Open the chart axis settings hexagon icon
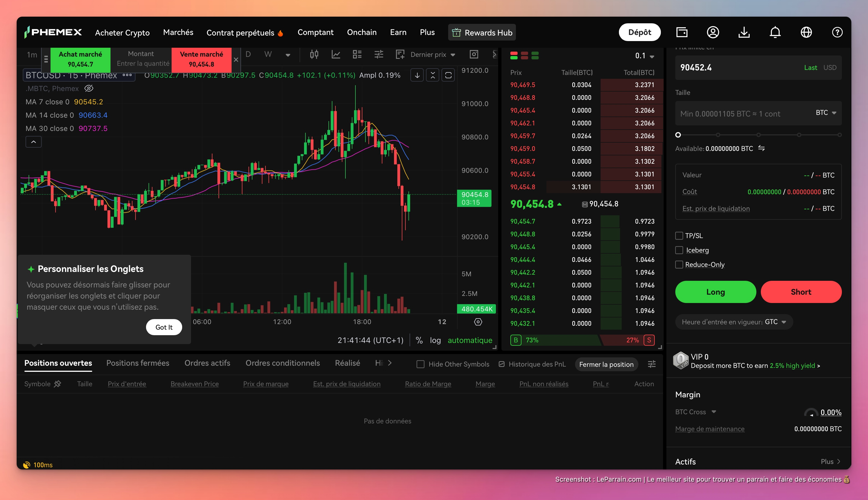Screen dimensions: 868x500 tap(478, 322)
